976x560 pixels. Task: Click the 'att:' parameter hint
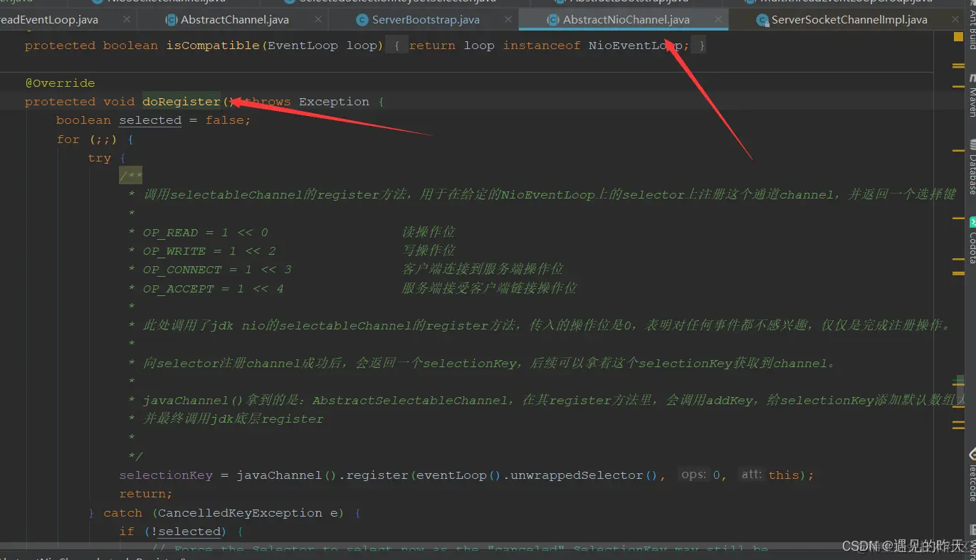click(752, 475)
